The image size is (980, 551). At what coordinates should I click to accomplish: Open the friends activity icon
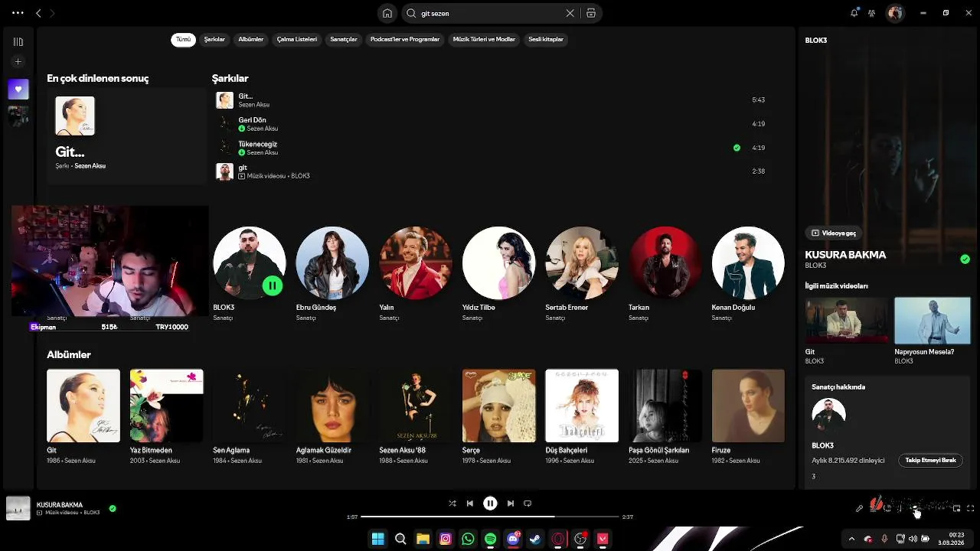pyautogui.click(x=871, y=13)
